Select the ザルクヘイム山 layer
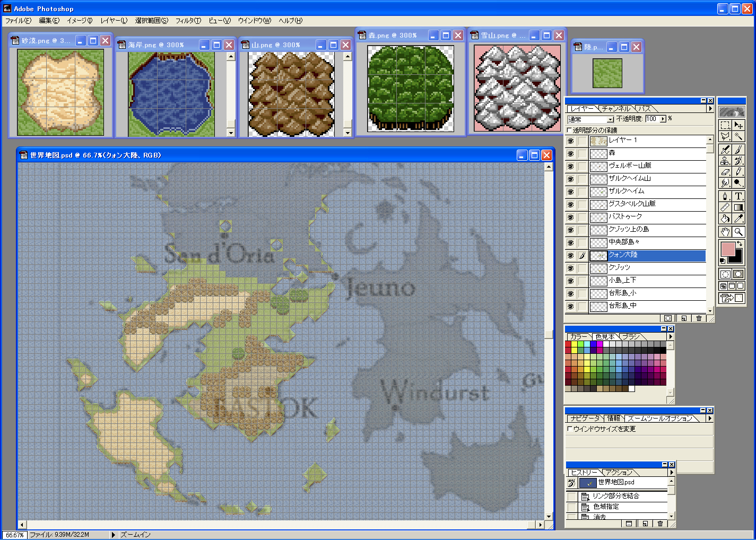The height and width of the screenshot is (540, 756). tap(648, 179)
